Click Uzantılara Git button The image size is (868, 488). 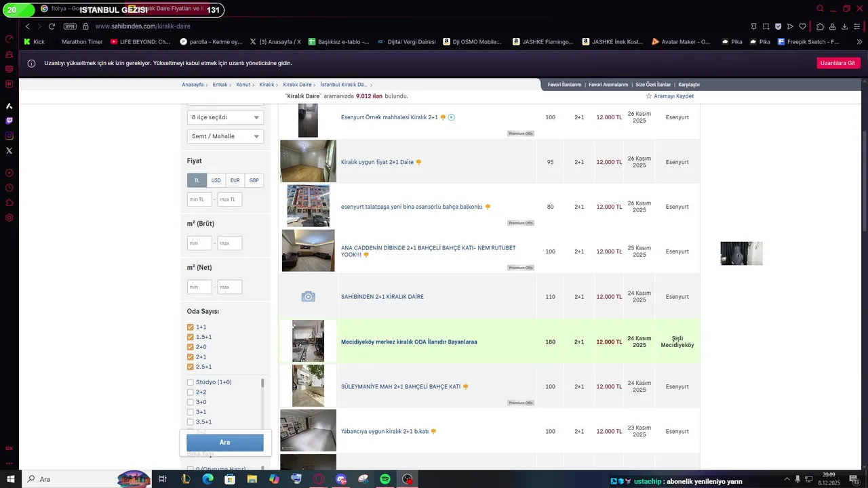838,63
